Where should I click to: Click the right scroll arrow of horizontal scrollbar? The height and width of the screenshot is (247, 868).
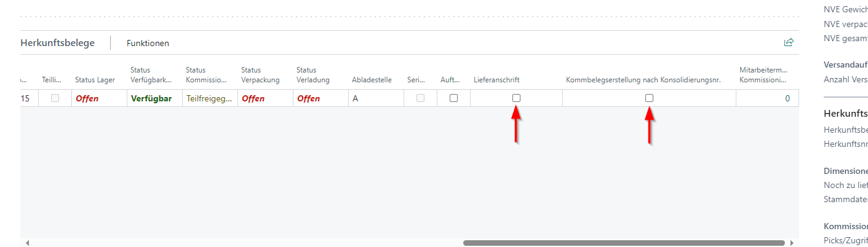pos(792,243)
